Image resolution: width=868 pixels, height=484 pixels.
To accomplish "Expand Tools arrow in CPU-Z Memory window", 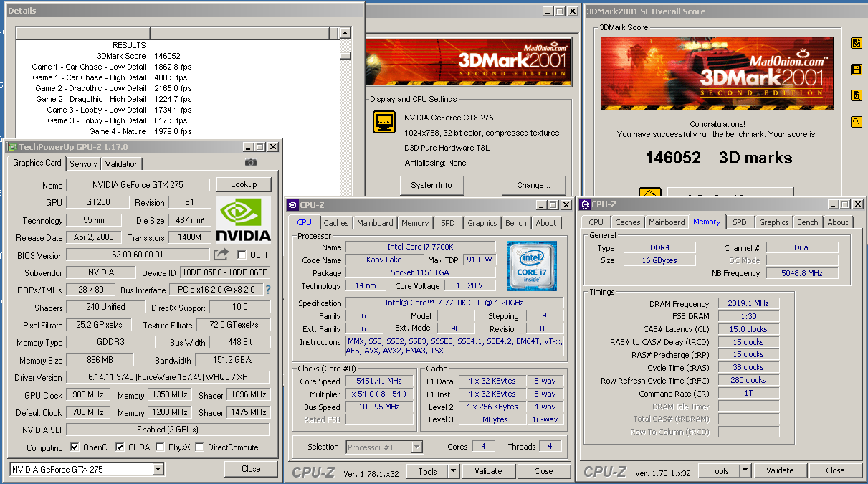I will coord(744,471).
